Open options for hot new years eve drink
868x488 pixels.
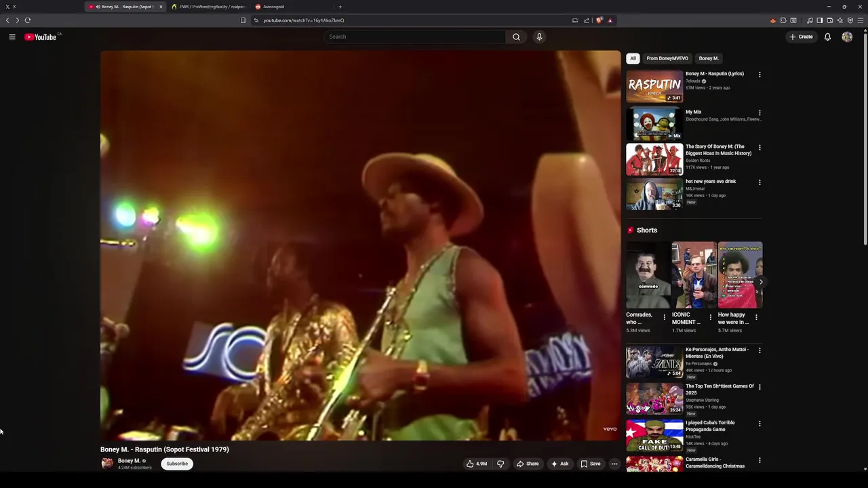[x=759, y=182]
